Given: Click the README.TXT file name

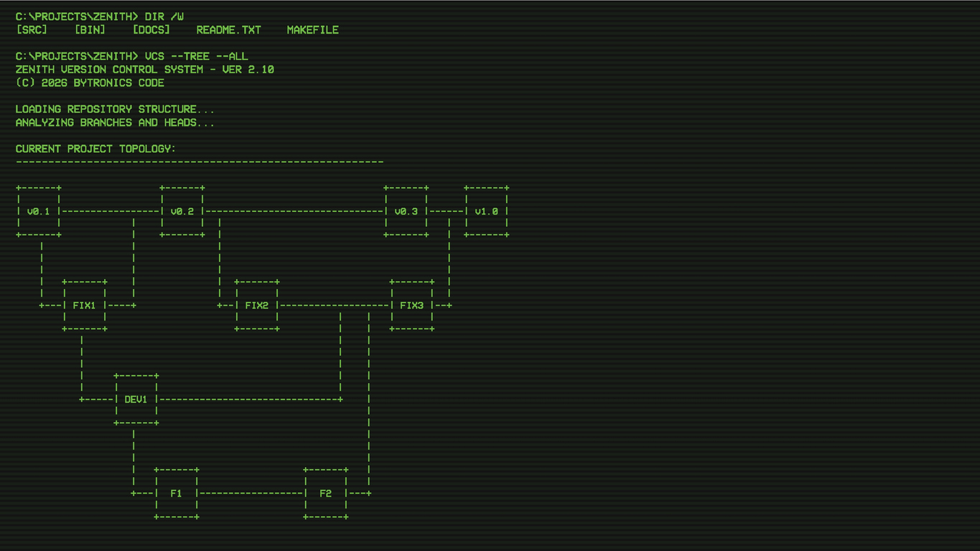Looking at the screenshot, I should point(229,30).
